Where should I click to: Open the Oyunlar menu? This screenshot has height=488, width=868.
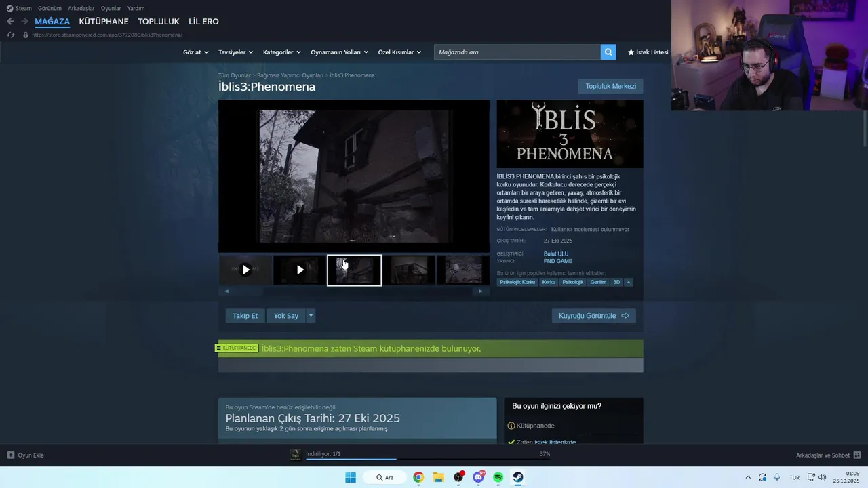tap(111, 9)
